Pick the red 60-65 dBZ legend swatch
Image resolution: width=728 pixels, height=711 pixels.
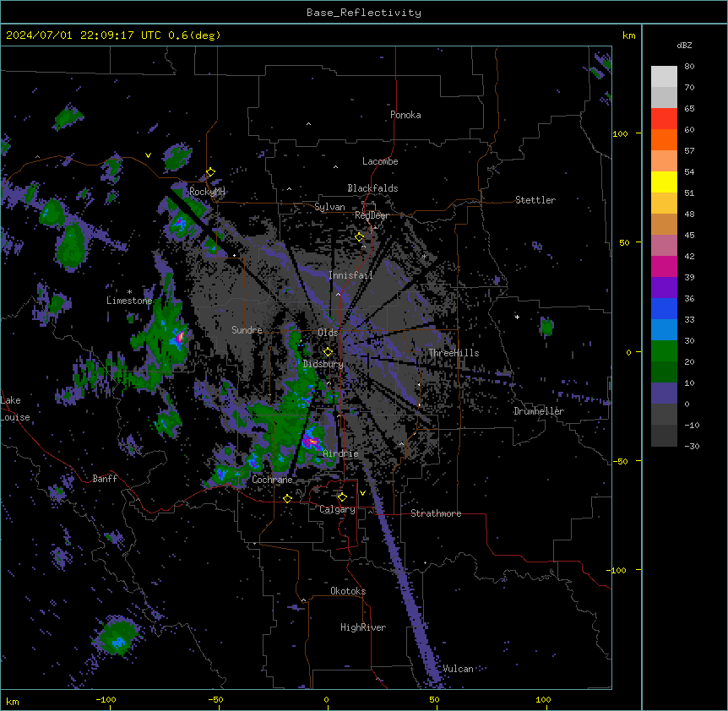coord(664,119)
